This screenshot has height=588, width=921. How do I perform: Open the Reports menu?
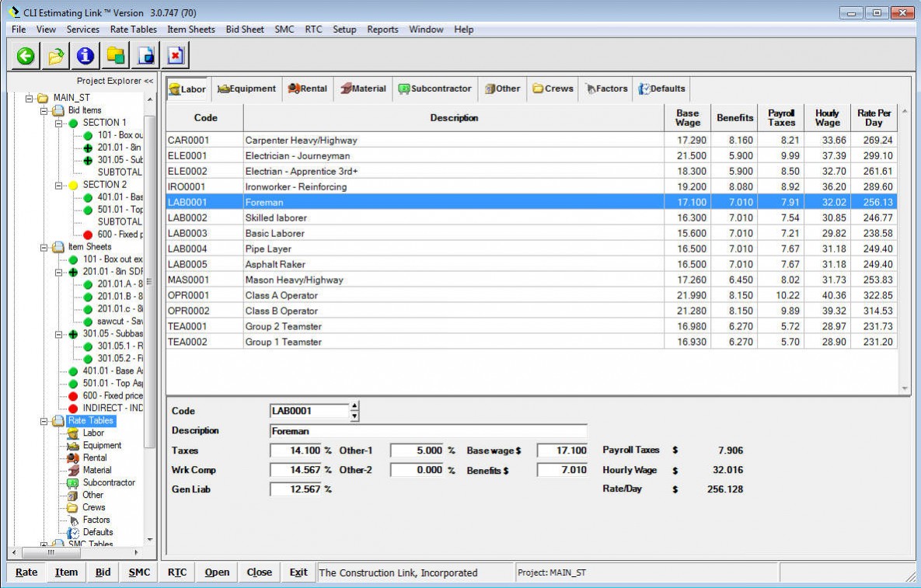(382, 30)
